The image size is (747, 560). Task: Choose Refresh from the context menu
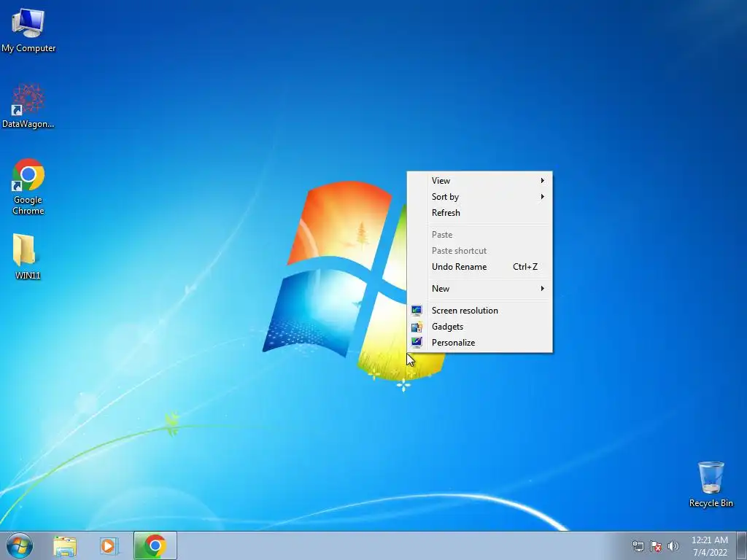click(x=480, y=213)
